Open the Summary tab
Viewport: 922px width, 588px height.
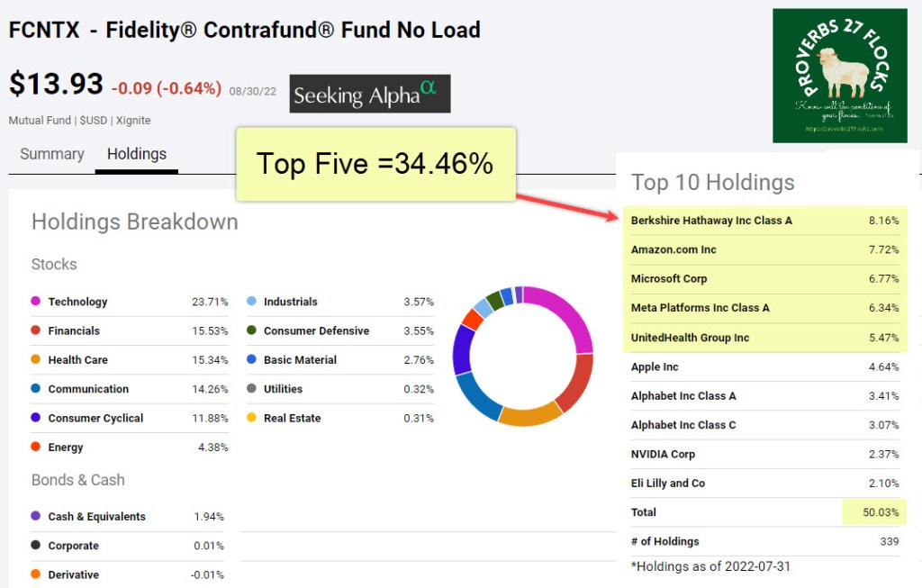52,154
